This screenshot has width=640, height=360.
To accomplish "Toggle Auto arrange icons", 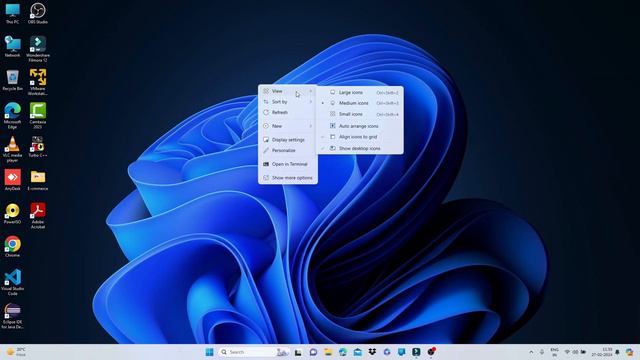I will [361, 126].
